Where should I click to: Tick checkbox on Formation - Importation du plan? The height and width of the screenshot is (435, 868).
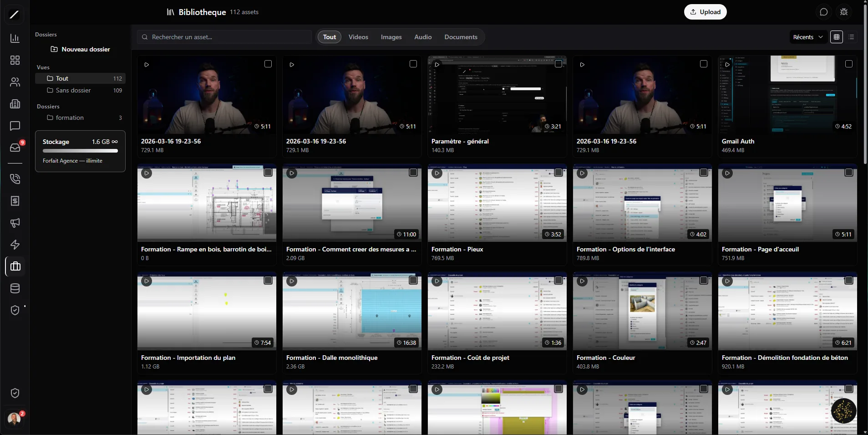[268, 280]
